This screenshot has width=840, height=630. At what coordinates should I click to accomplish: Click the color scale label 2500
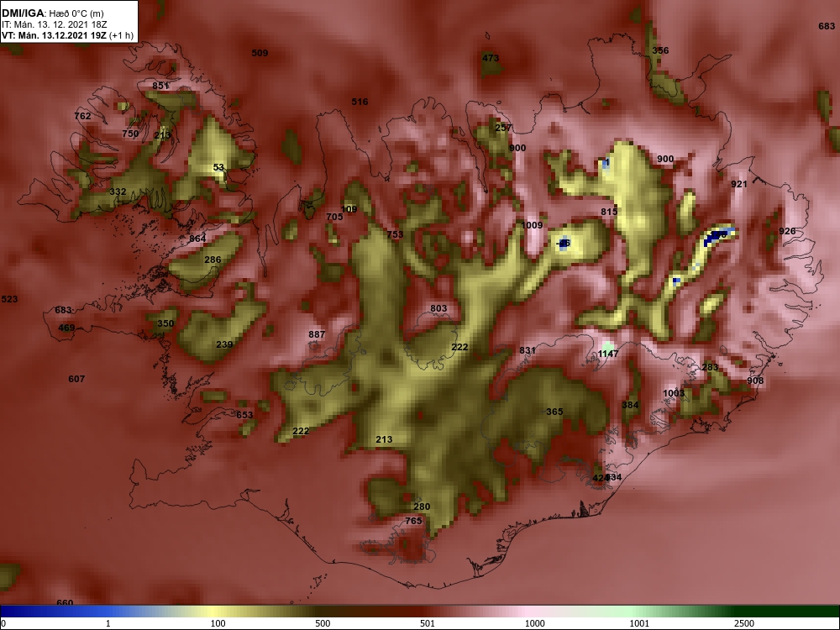(x=744, y=623)
